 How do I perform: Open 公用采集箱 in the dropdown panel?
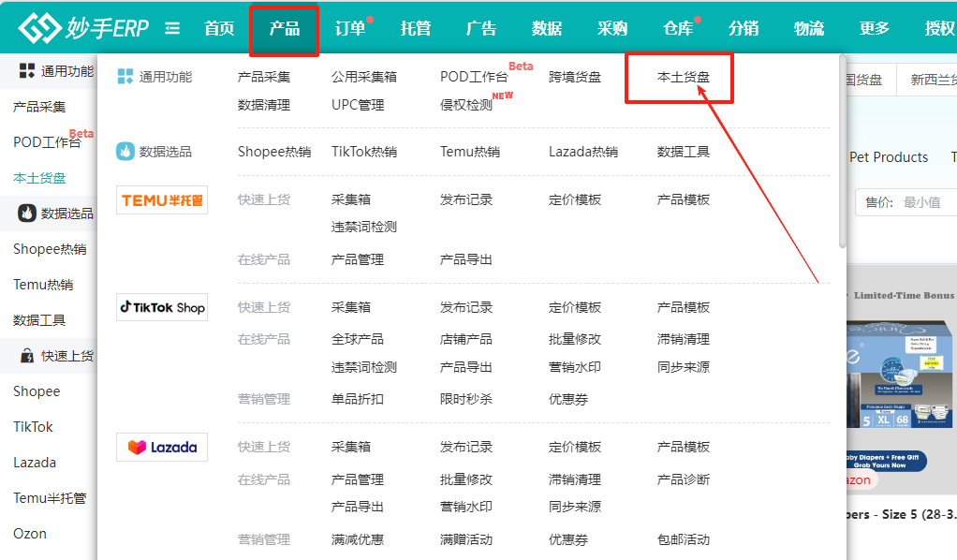(x=364, y=77)
